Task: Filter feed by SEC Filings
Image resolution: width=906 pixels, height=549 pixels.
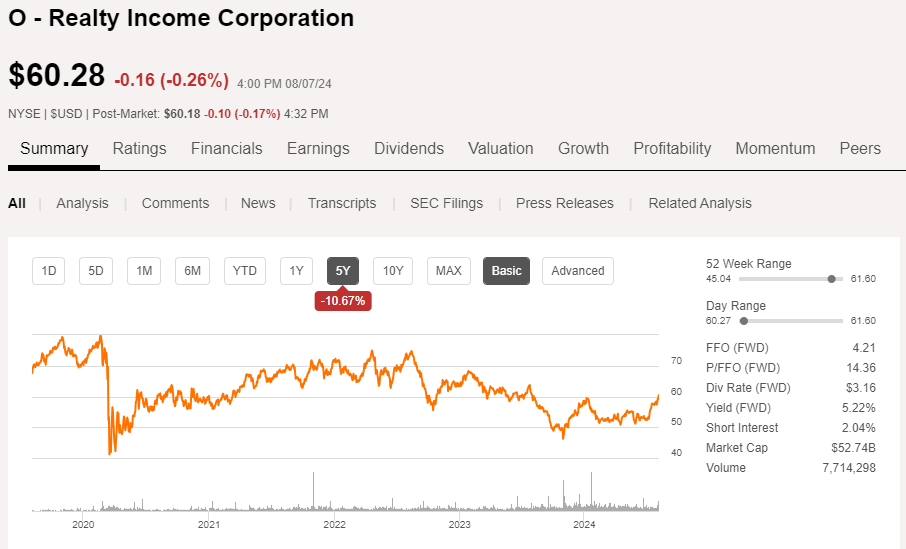Action: pos(446,203)
